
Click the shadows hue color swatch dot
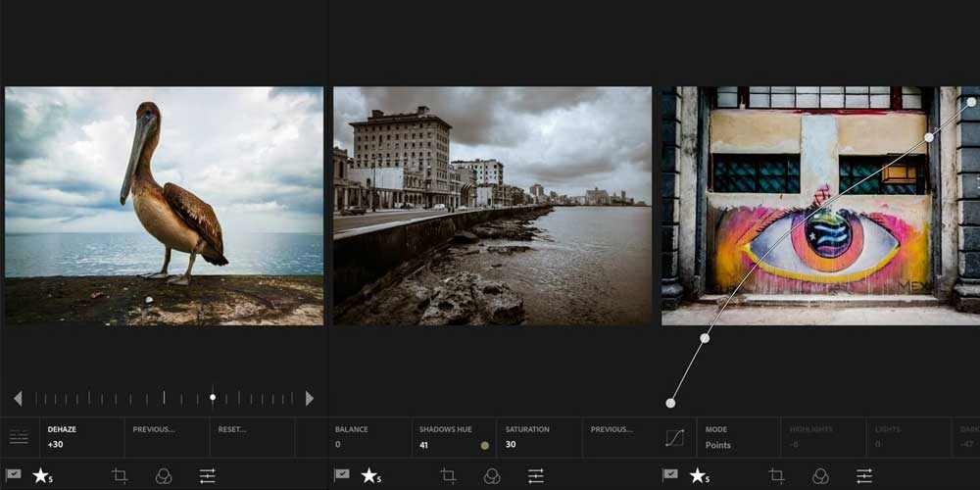[x=485, y=446]
